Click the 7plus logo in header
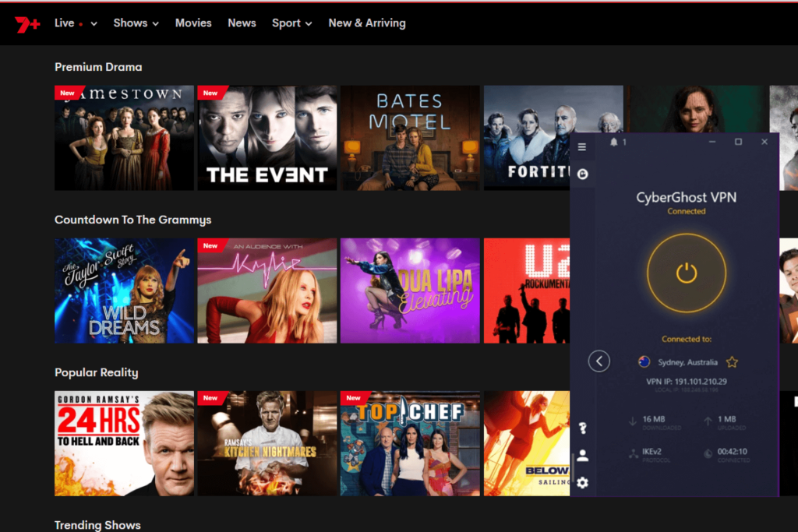This screenshot has width=798, height=532. pyautogui.click(x=27, y=24)
